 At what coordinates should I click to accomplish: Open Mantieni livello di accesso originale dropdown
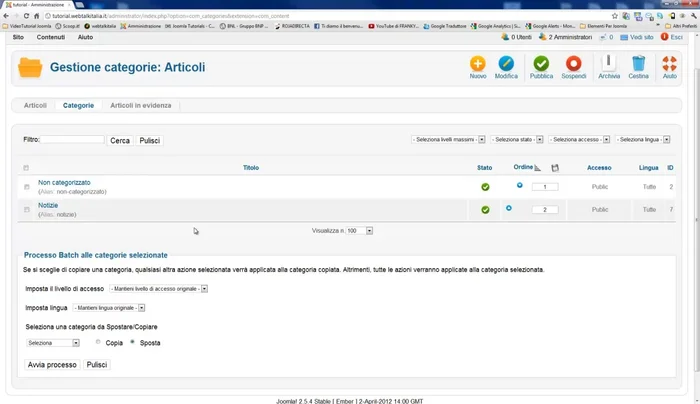[x=158, y=289]
